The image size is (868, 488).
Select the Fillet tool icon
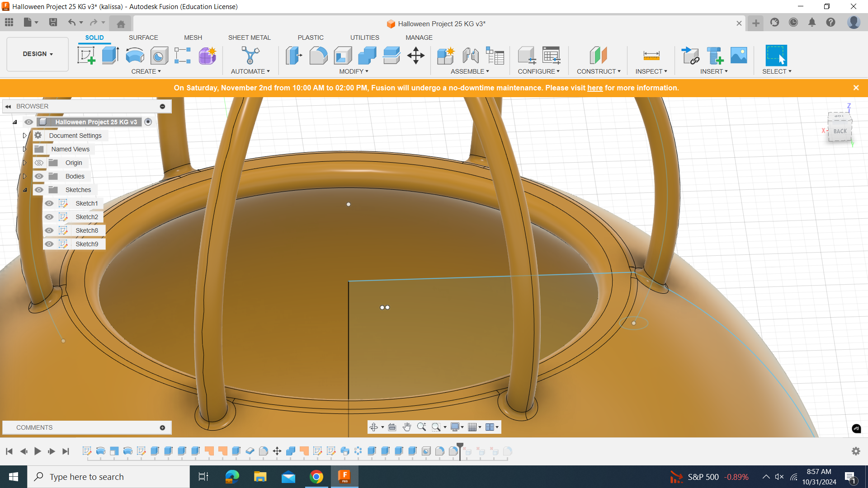318,56
